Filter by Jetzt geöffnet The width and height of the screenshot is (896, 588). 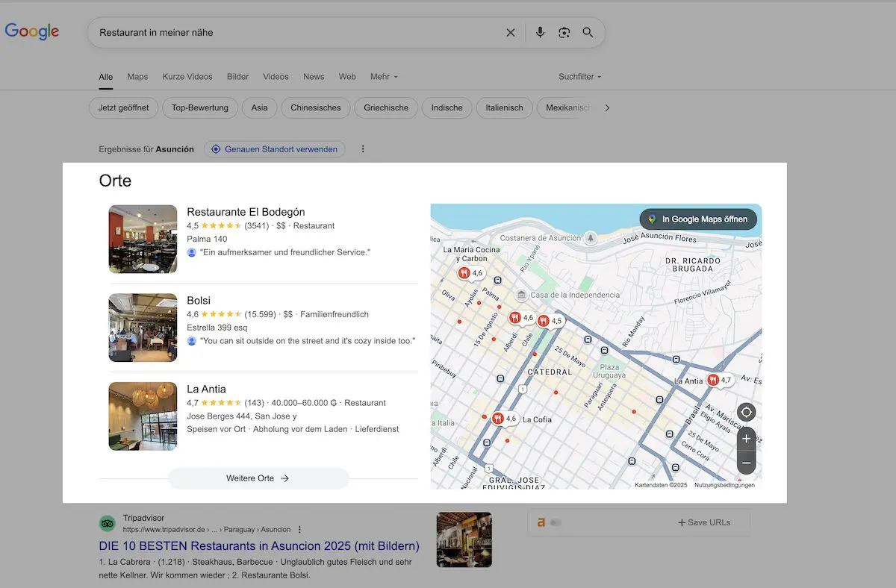[123, 107]
